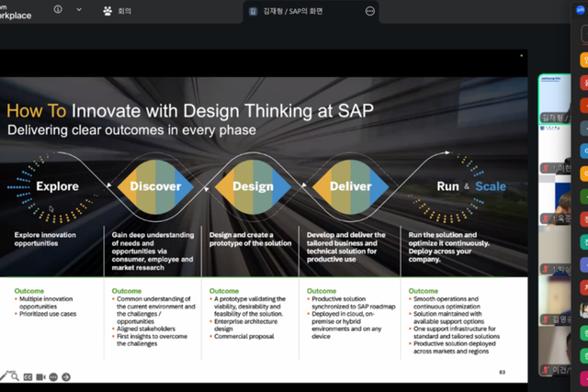The width and height of the screenshot is (588, 392).
Task: Select the 김재형 / SAP의 화면 shared screen tab
Action: click(x=286, y=11)
